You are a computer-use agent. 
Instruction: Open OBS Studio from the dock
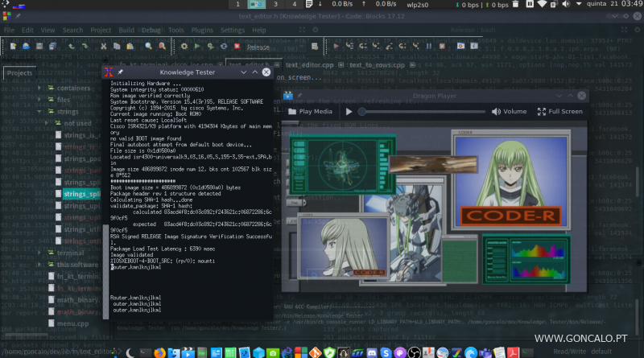click(414, 352)
